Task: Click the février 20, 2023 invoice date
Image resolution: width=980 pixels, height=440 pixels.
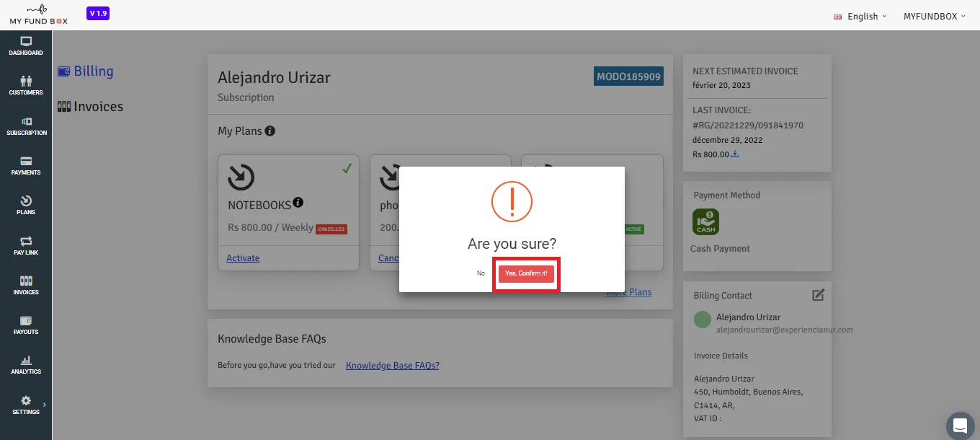Action: pos(721,85)
